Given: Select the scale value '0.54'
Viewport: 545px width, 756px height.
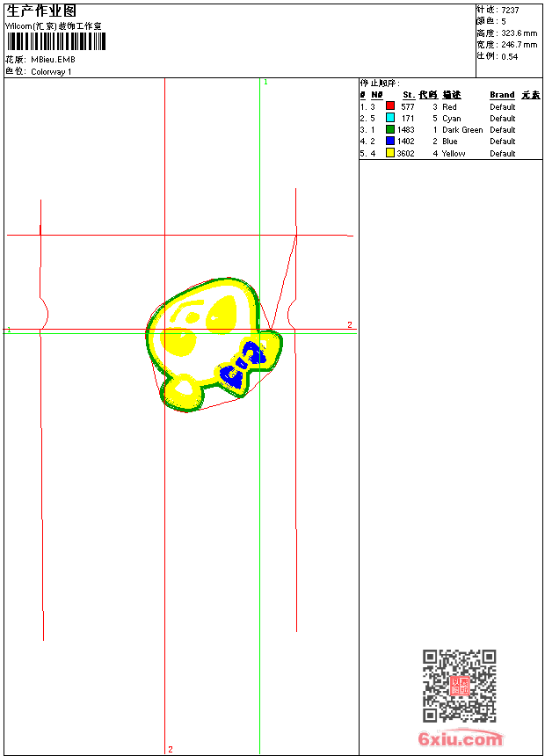Looking at the screenshot, I should pos(509,57).
